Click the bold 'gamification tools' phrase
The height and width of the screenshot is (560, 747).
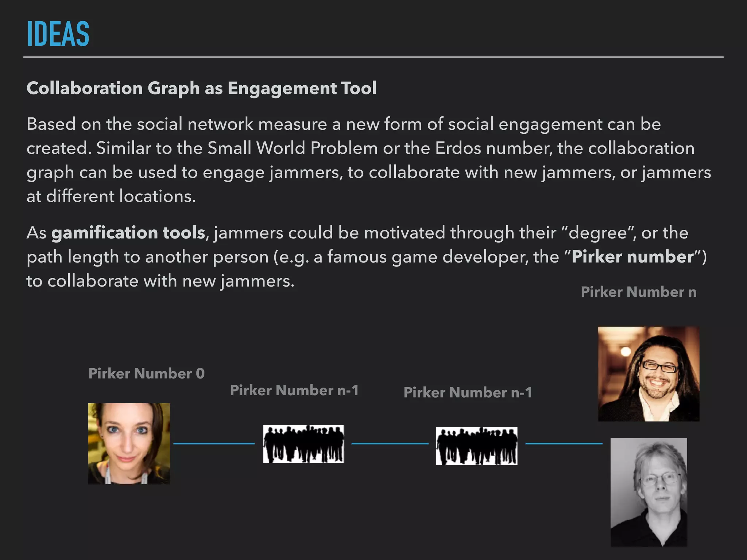(x=128, y=233)
